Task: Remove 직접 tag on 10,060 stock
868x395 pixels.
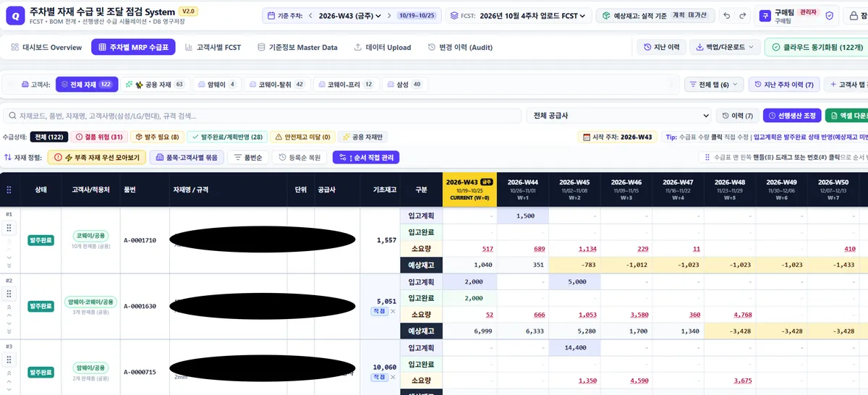Action: point(393,377)
